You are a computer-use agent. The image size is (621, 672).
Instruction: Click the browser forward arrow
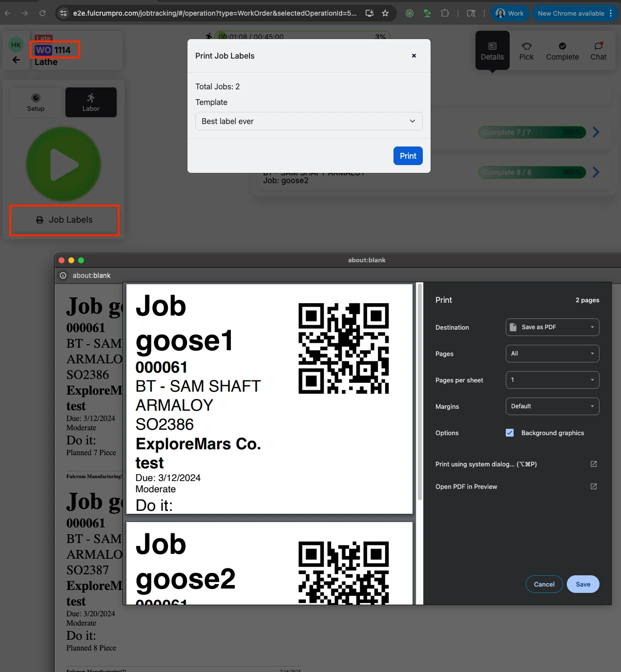pos(25,13)
